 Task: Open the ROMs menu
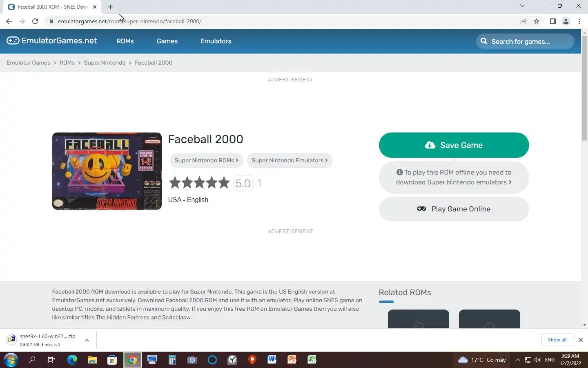click(x=125, y=41)
